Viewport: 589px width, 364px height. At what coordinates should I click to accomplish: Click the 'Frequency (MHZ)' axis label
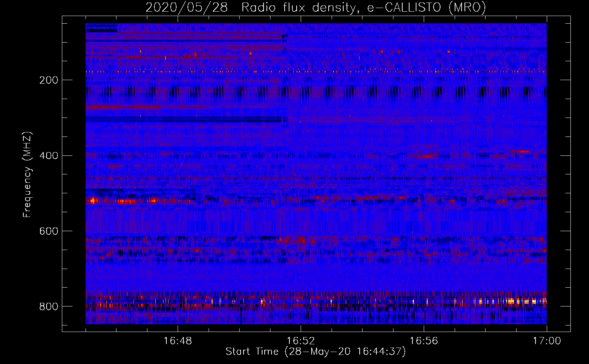pos(27,175)
